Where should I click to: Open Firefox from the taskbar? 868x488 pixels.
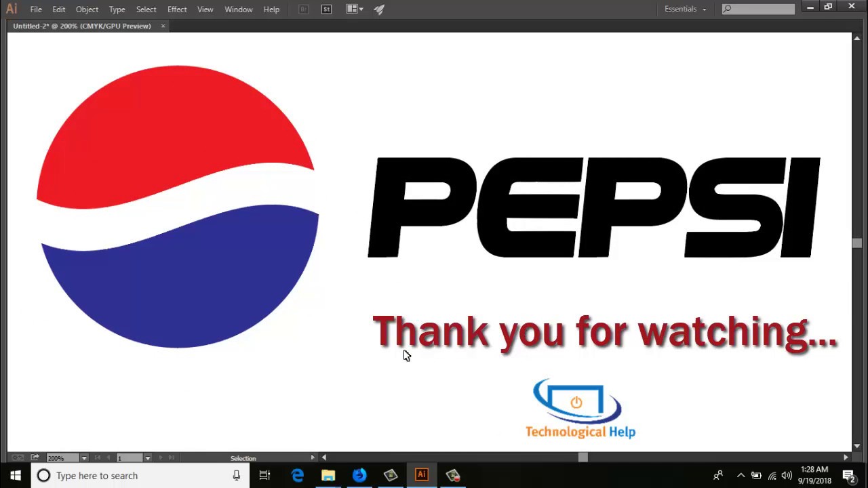point(359,475)
